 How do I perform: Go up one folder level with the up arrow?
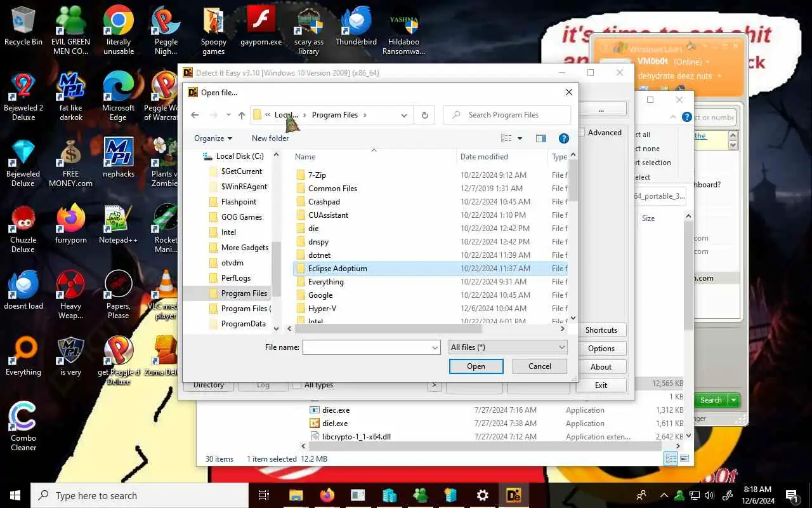coord(242,115)
